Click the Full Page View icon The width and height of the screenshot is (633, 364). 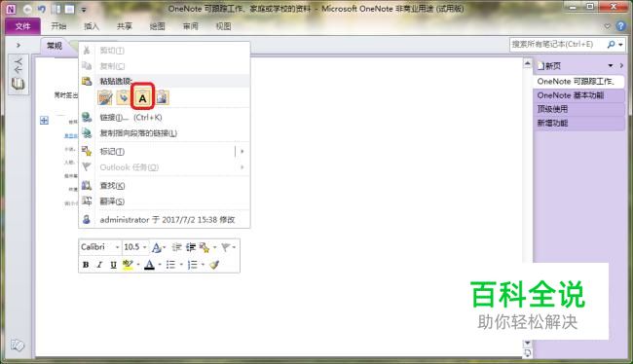70,9
